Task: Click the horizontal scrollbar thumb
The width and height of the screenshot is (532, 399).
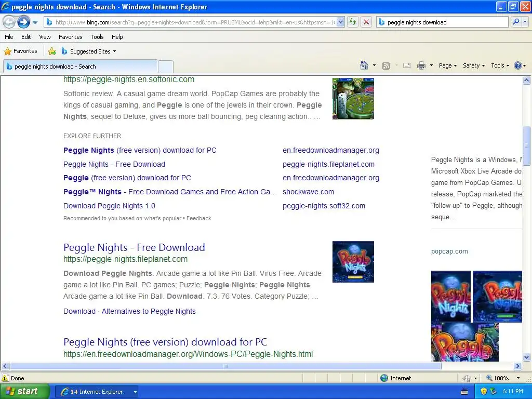Action: pos(225,366)
